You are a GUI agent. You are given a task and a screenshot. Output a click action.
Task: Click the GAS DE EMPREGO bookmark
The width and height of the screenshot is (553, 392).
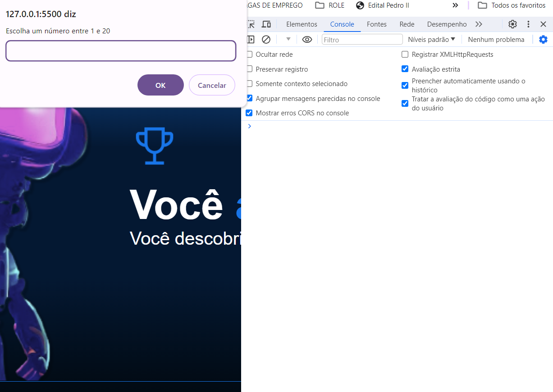tap(275, 5)
